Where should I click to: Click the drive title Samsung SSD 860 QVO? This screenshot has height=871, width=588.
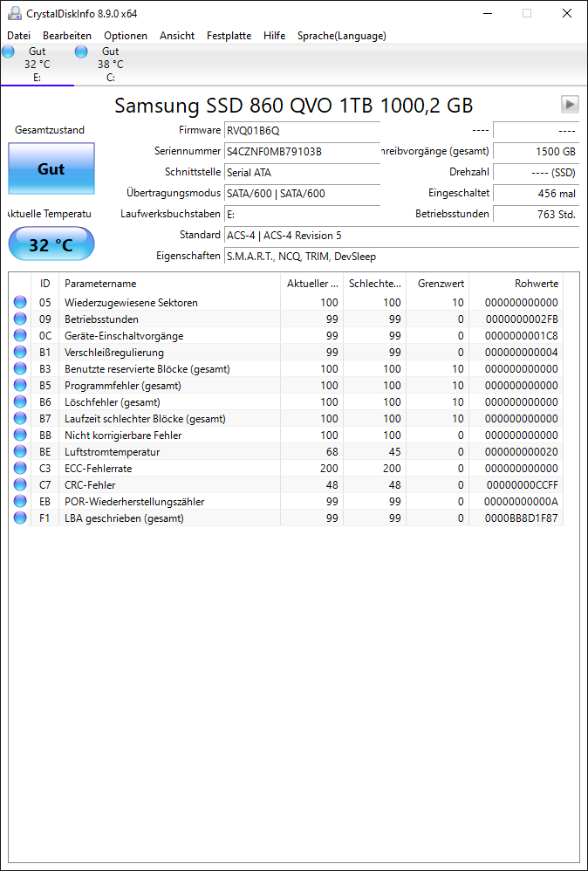point(294,106)
